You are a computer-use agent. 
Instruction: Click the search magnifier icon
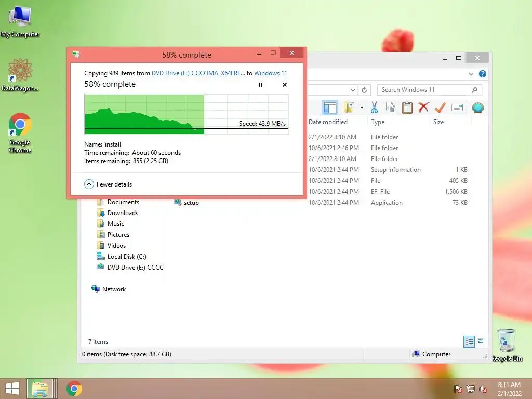click(475, 90)
